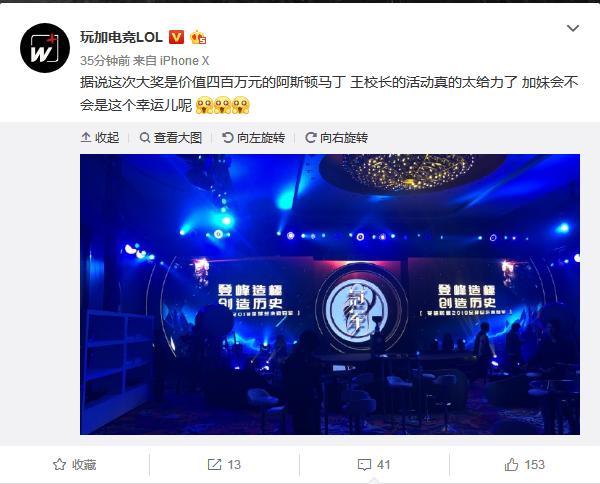This screenshot has width=600, height=484.
Task: Click the iPhone X source link
Action: [184, 60]
